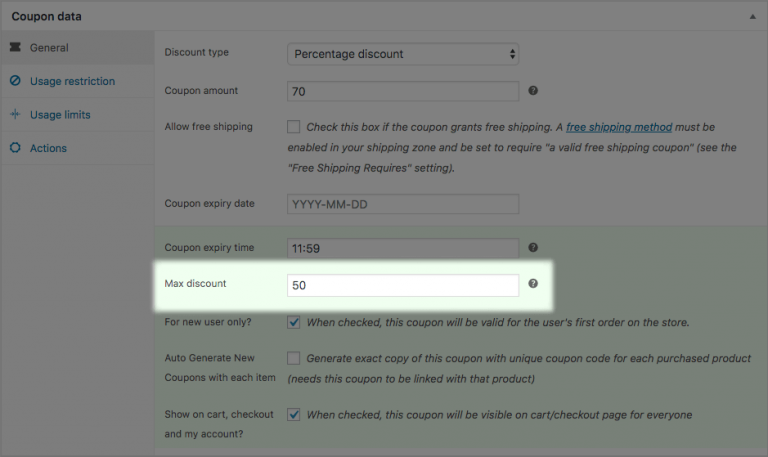The image size is (768, 457).
Task: Uncheck the For new user only checkbox
Action: point(294,323)
